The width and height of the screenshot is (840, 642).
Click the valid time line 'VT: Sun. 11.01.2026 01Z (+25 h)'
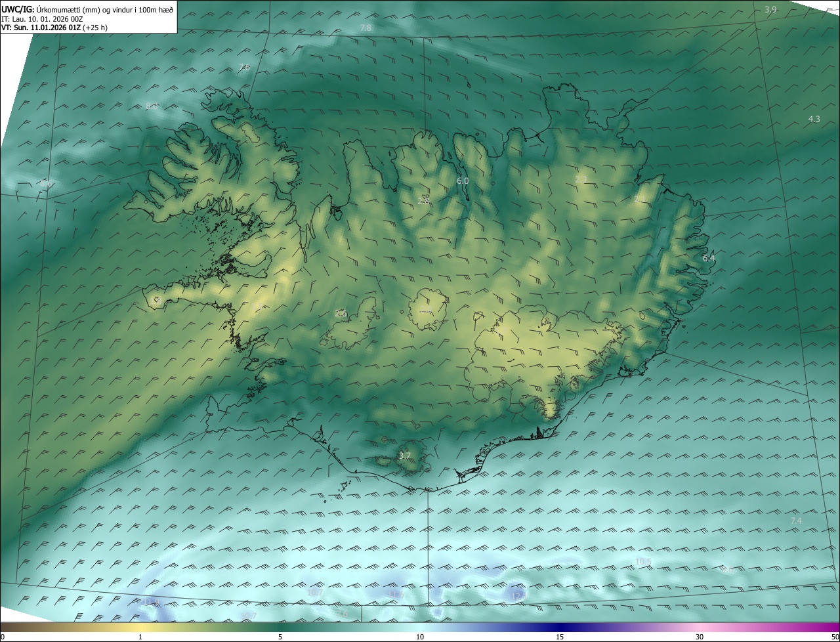coord(54,28)
